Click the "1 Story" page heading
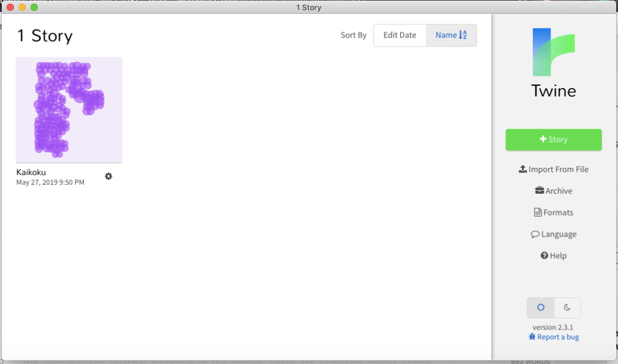Viewport: 618px width, 364px height. pyautogui.click(x=45, y=36)
